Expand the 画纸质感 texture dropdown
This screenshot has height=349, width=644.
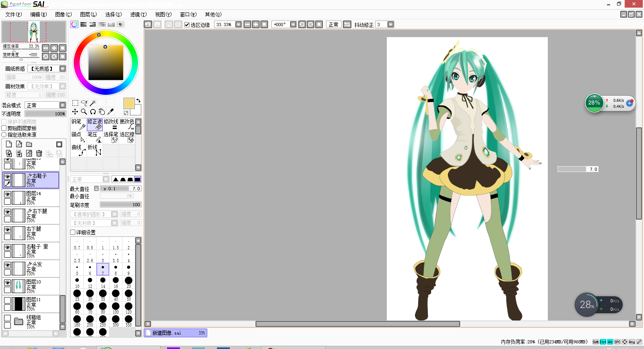point(62,69)
